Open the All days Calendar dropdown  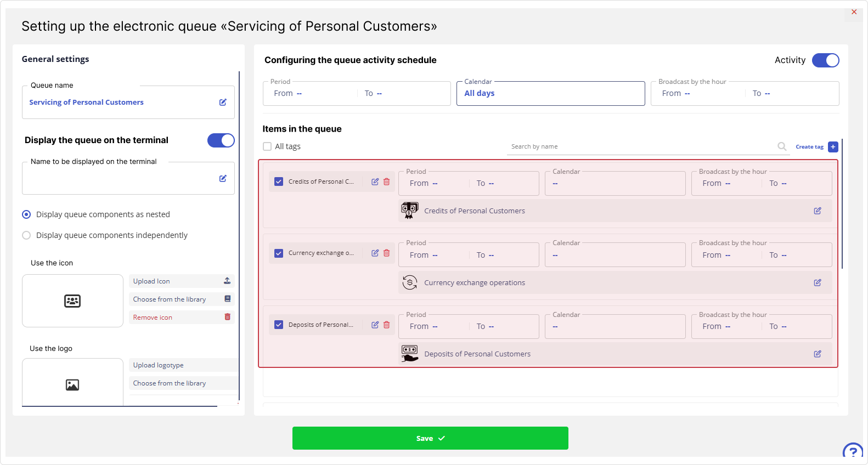click(x=550, y=94)
